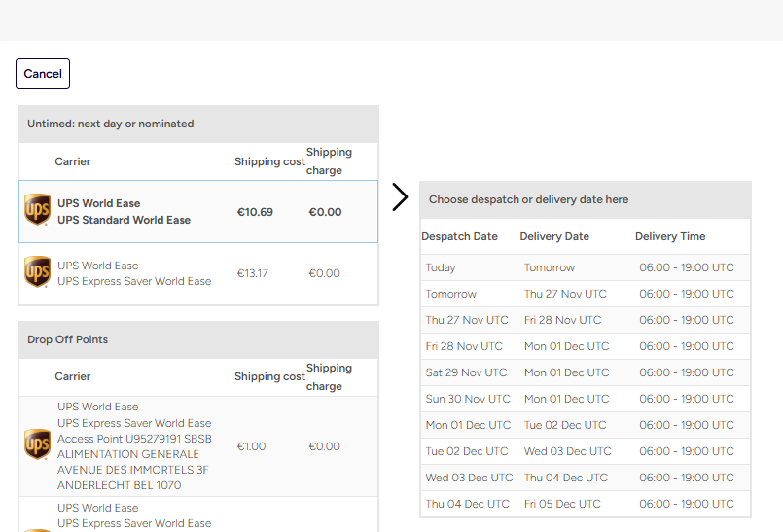Viewport: 783px width, 532px height.
Task: Pick Thu 04 Dec UTC despatch date
Action: 467,504
